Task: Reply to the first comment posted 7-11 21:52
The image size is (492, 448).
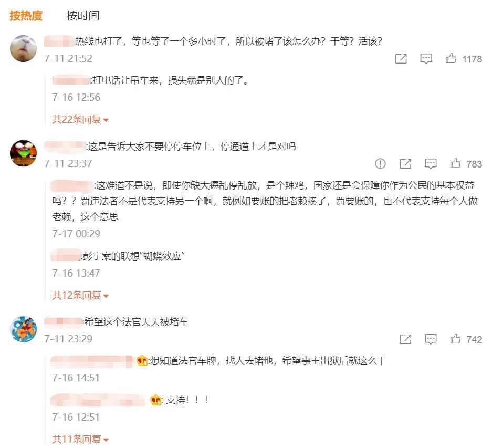Action: pyautogui.click(x=426, y=59)
